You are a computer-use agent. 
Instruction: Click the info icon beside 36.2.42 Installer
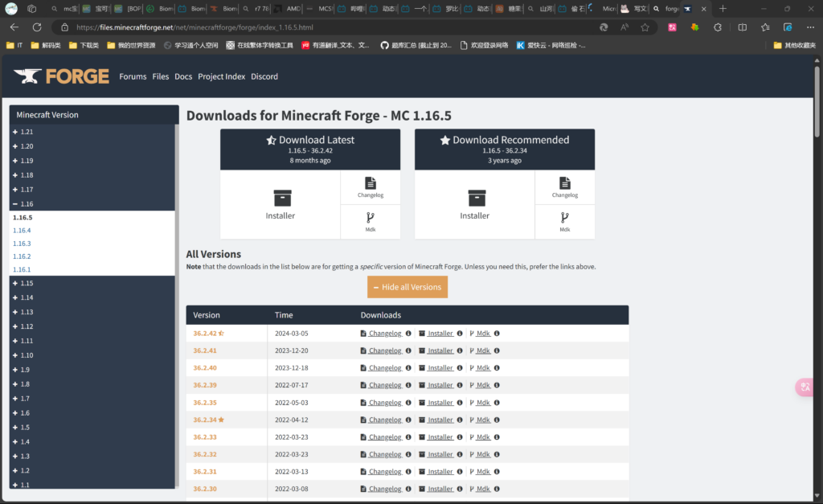pyautogui.click(x=460, y=334)
